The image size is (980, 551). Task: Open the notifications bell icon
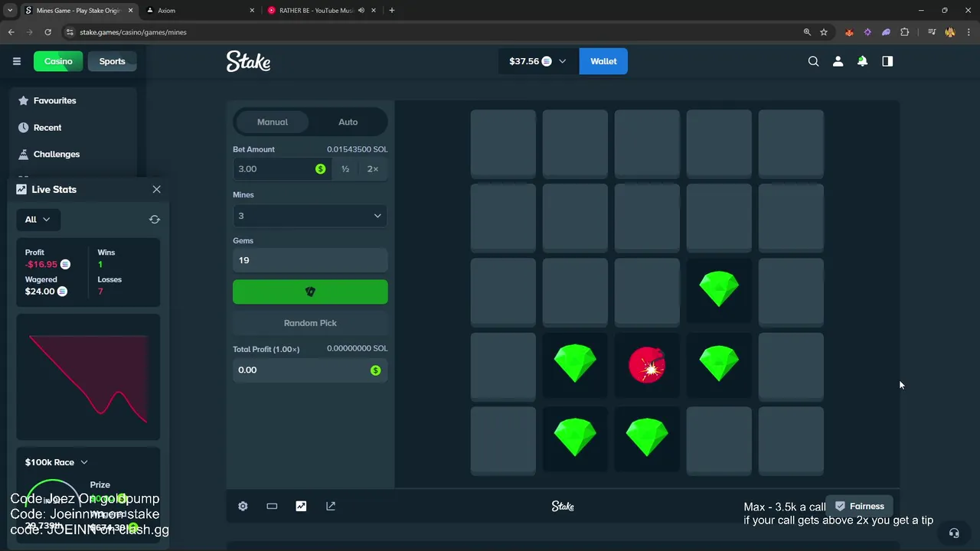coord(862,61)
